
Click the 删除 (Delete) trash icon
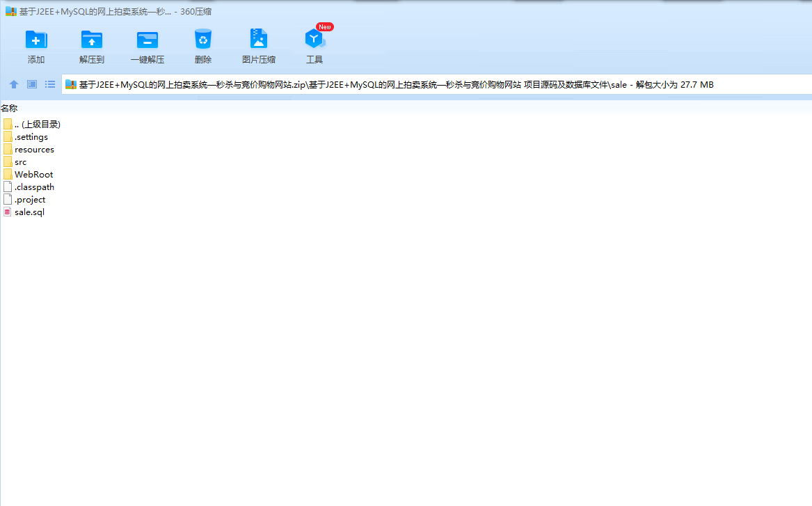click(x=203, y=40)
